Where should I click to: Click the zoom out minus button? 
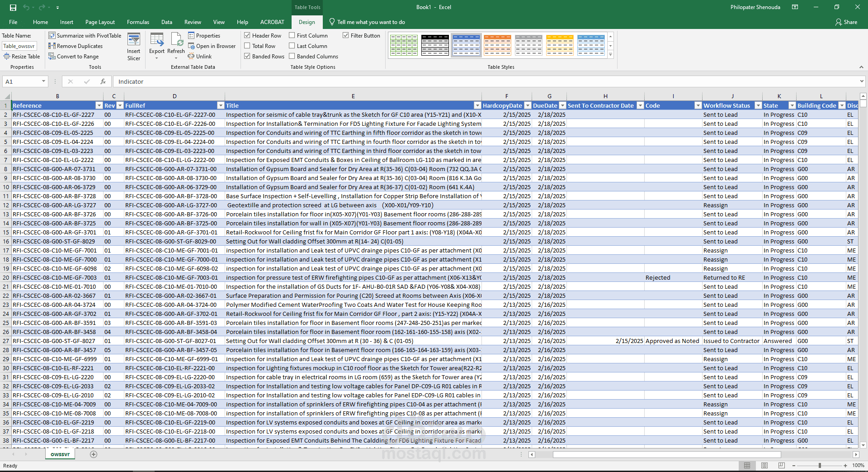794,465
